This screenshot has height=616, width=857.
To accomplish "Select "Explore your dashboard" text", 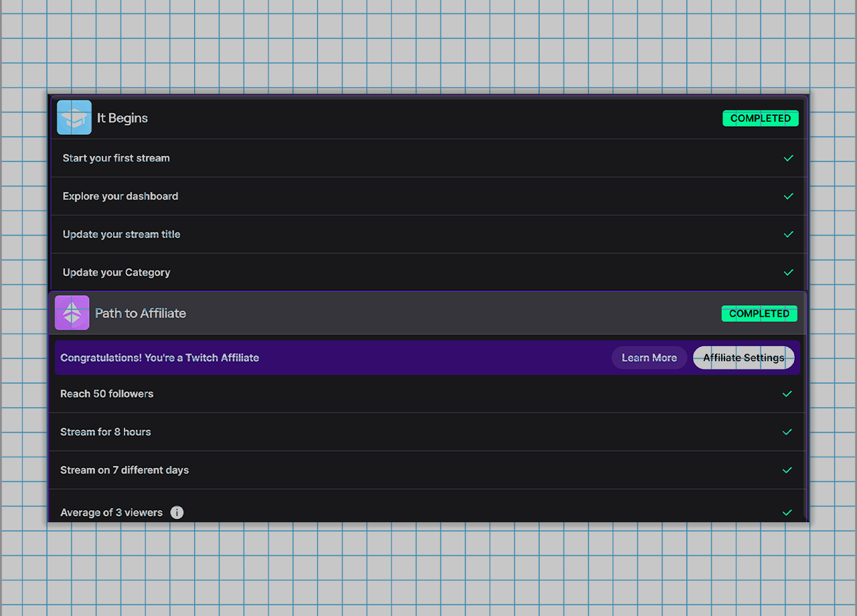I will (x=121, y=196).
